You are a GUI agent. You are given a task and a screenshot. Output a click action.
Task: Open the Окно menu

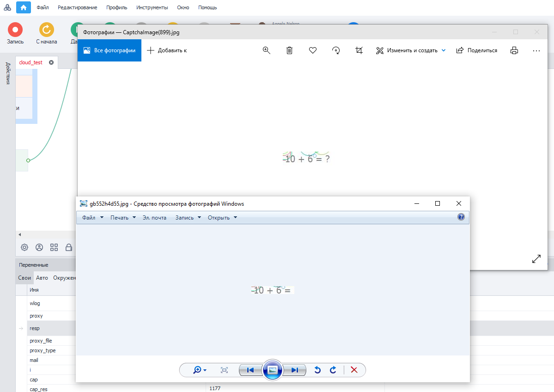183,7
